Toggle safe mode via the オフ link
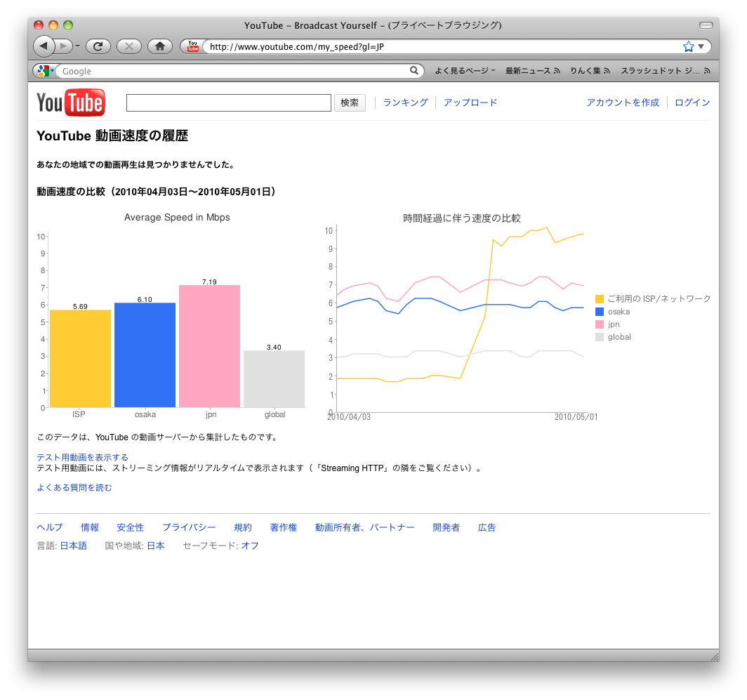This screenshot has width=747, height=700. pyautogui.click(x=250, y=546)
